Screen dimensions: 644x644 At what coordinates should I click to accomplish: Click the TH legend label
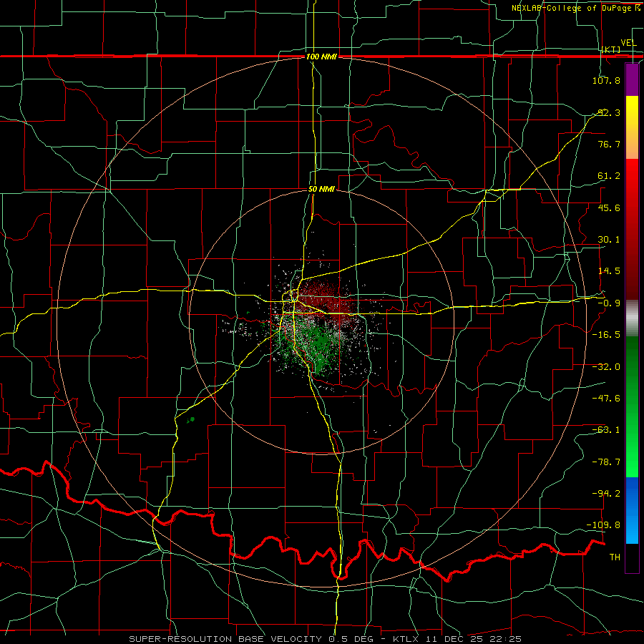[615, 557]
